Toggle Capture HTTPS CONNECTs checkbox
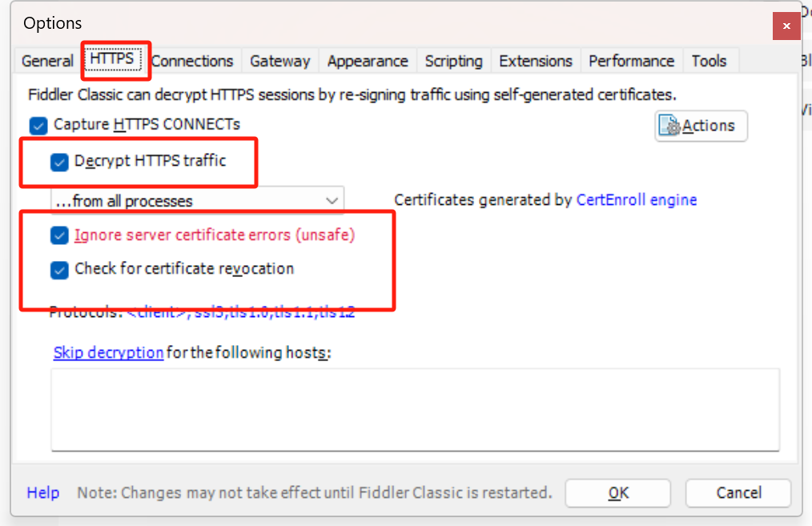 click(38, 125)
